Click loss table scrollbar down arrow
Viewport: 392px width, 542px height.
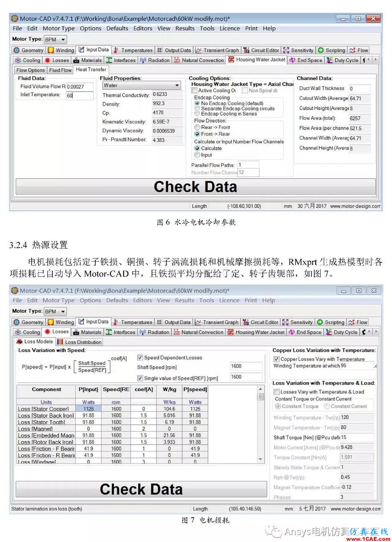coord(260,459)
